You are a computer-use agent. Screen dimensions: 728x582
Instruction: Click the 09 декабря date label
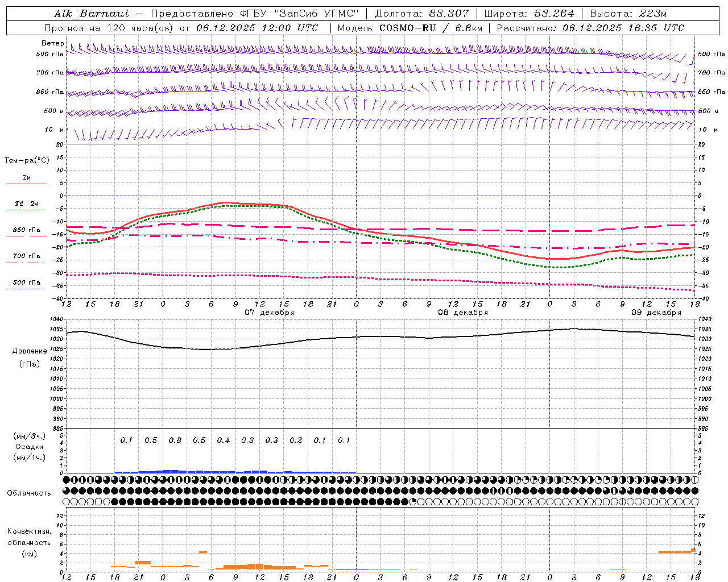656,313
